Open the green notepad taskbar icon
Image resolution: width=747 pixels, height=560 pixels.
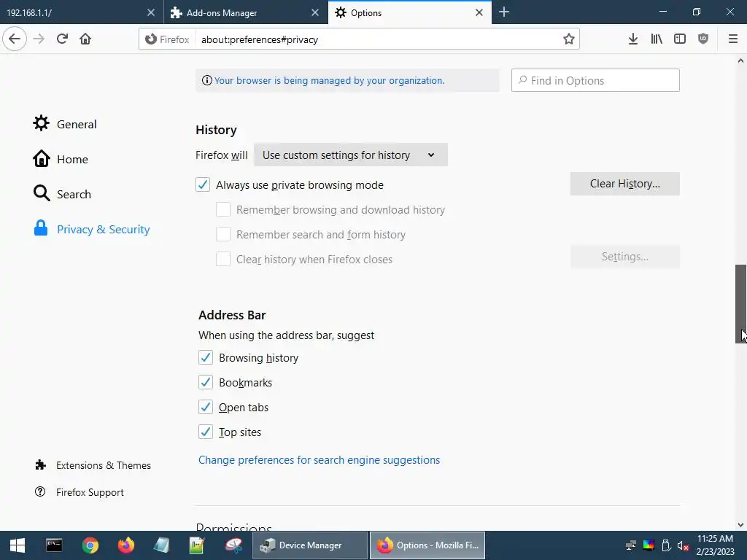click(197, 545)
